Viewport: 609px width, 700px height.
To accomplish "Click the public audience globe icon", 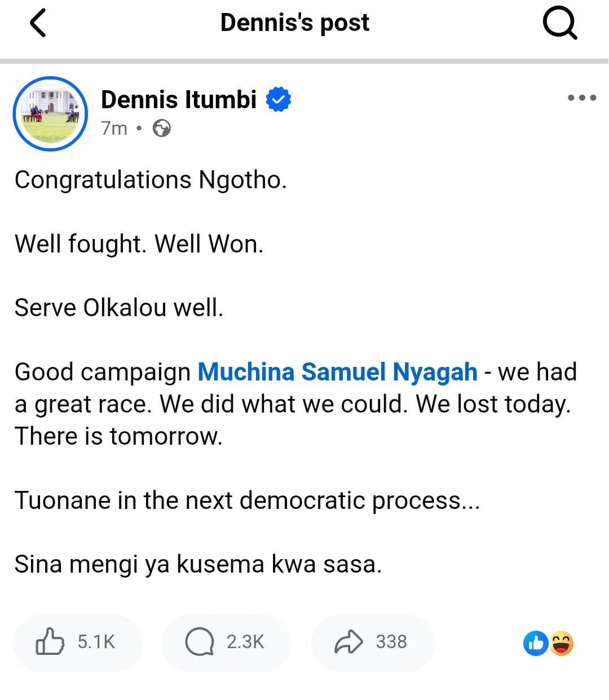I will tap(162, 129).
